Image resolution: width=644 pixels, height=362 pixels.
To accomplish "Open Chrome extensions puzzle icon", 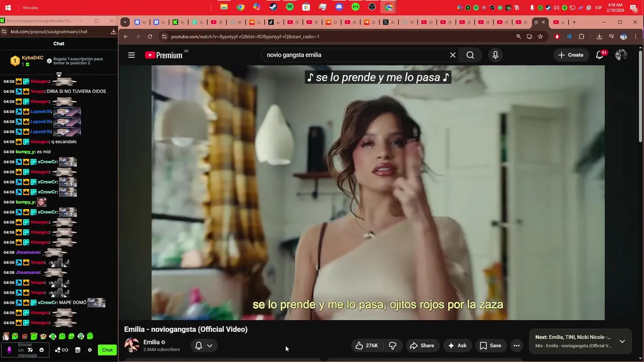I will click(x=582, y=37).
